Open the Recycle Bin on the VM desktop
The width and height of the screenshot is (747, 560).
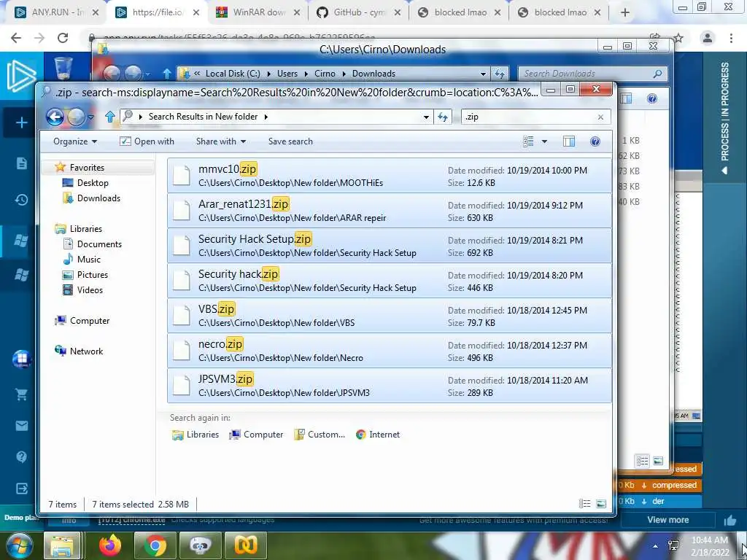point(63,69)
